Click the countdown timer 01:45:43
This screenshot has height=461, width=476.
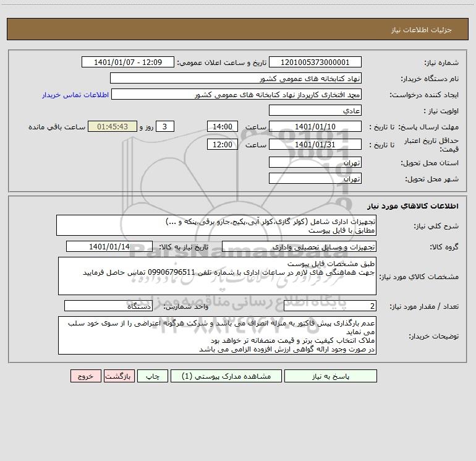click(x=113, y=126)
